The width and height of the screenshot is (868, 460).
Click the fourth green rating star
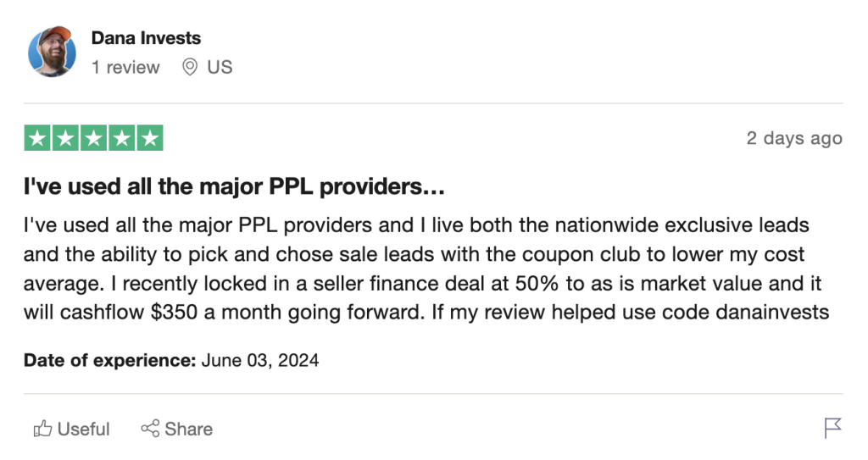[x=121, y=138]
